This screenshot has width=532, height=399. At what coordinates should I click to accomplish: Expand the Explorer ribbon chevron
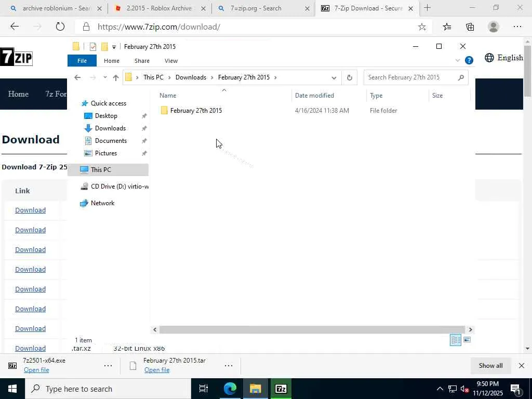click(457, 60)
